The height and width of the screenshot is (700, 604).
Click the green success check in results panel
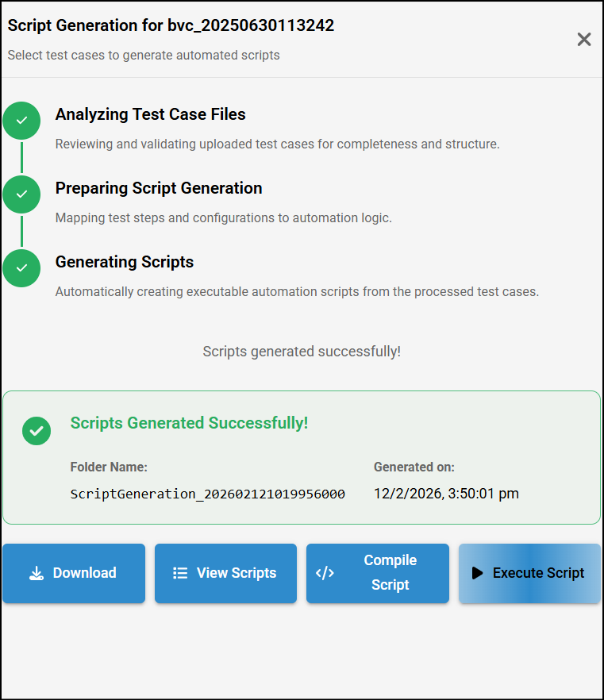point(37,430)
